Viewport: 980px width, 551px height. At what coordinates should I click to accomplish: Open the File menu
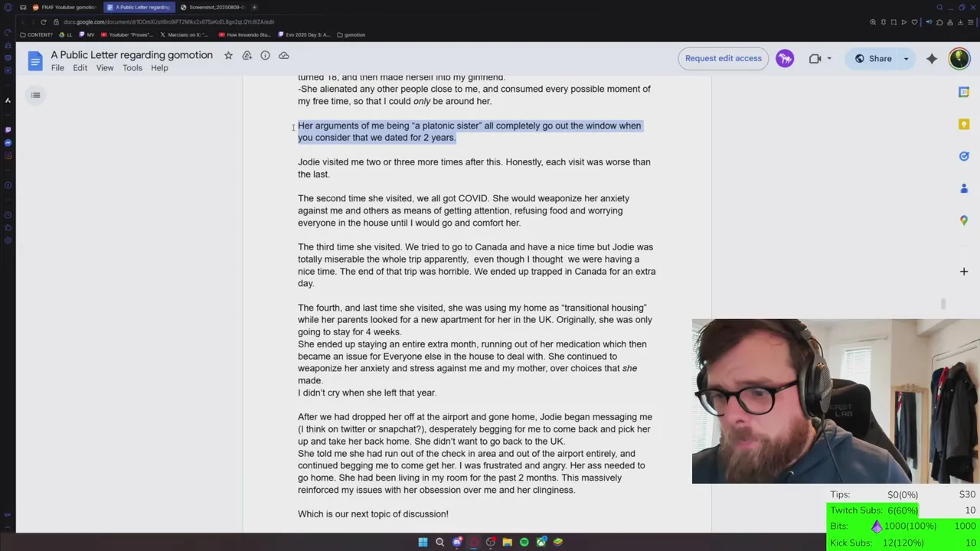click(57, 68)
